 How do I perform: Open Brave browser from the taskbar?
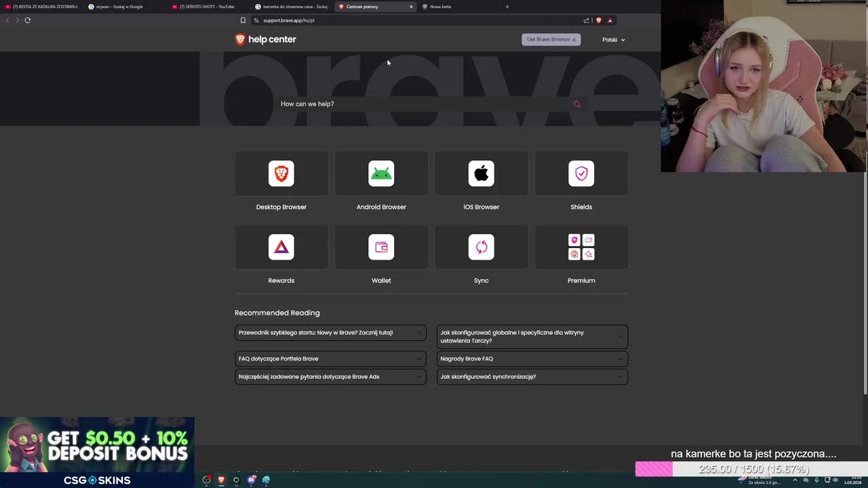[x=221, y=480]
